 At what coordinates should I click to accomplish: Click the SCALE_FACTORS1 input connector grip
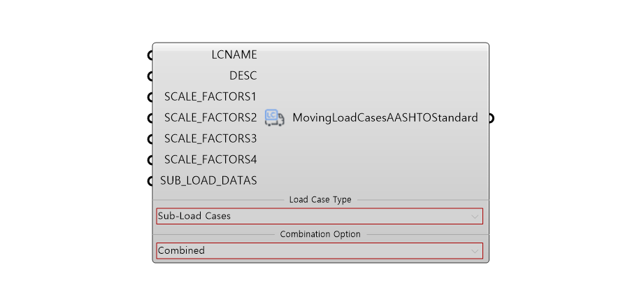coord(150,97)
